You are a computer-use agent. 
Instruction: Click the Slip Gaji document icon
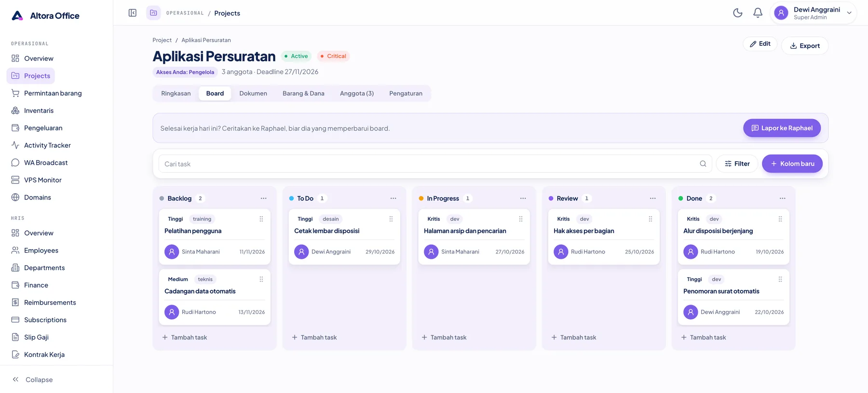click(15, 337)
